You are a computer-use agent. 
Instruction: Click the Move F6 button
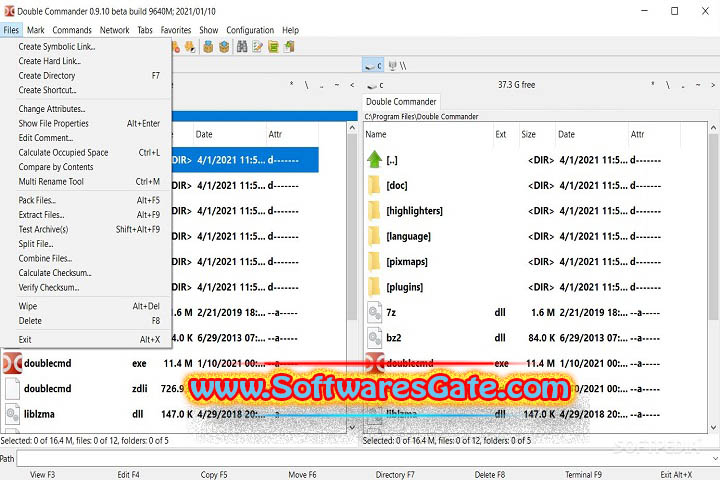tap(302, 474)
